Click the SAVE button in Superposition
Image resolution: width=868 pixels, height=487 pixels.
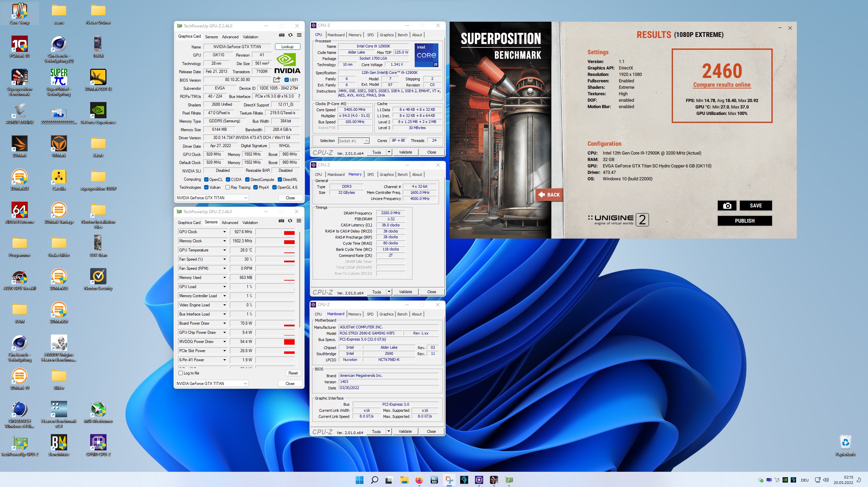click(x=756, y=205)
